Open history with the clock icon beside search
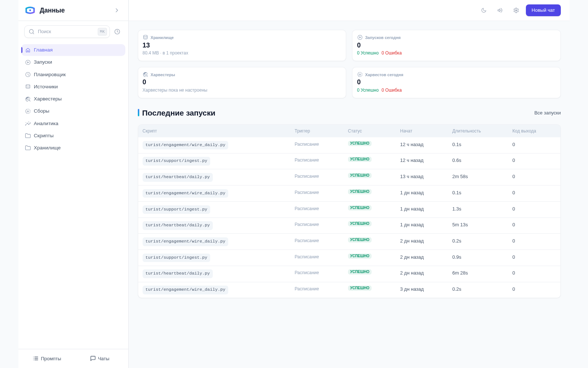The height and width of the screenshot is (368, 588). click(117, 32)
